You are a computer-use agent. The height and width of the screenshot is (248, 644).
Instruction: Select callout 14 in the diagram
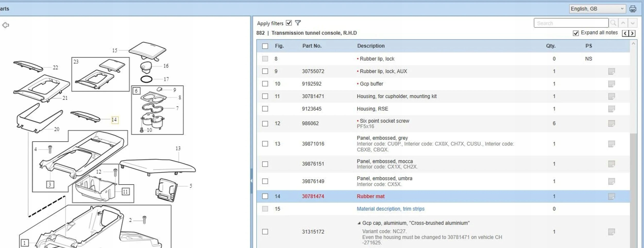pyautogui.click(x=114, y=120)
